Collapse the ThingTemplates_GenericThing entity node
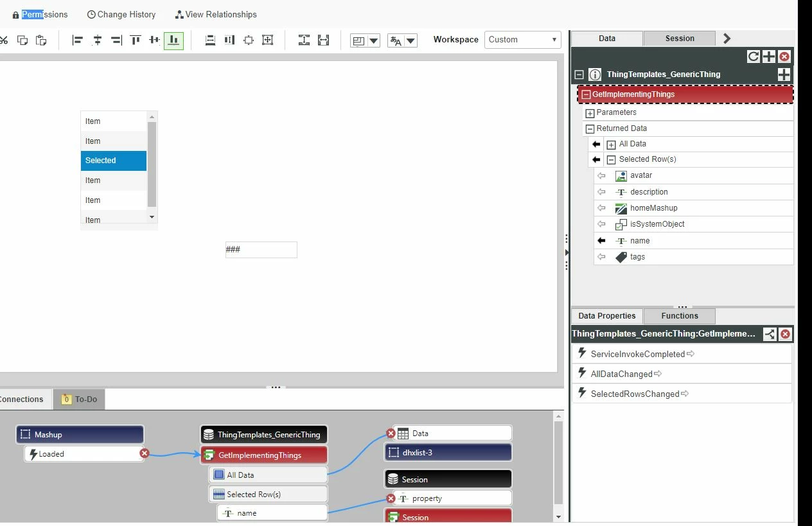812x526 pixels. coord(579,75)
